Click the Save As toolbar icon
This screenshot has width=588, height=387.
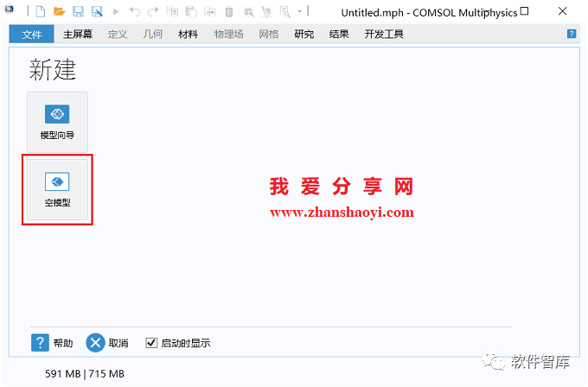coord(97,11)
